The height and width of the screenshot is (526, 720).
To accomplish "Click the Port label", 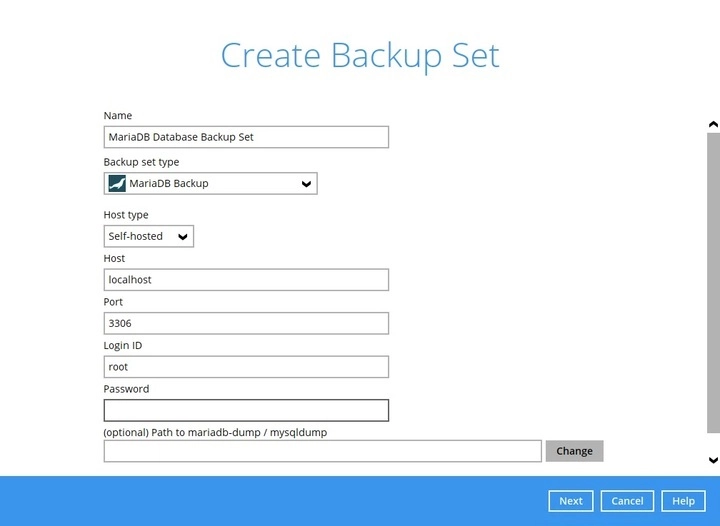I will click(113, 302).
